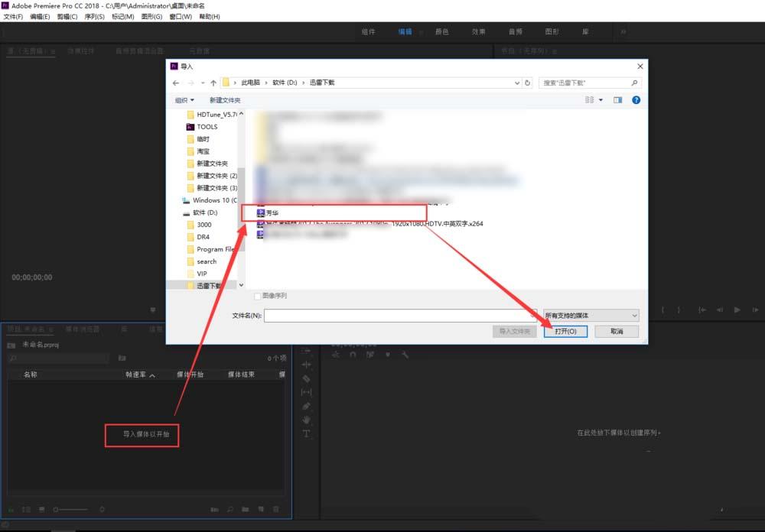Select the Type tool in the tools panel
This screenshot has width=765, height=532.
click(x=306, y=433)
